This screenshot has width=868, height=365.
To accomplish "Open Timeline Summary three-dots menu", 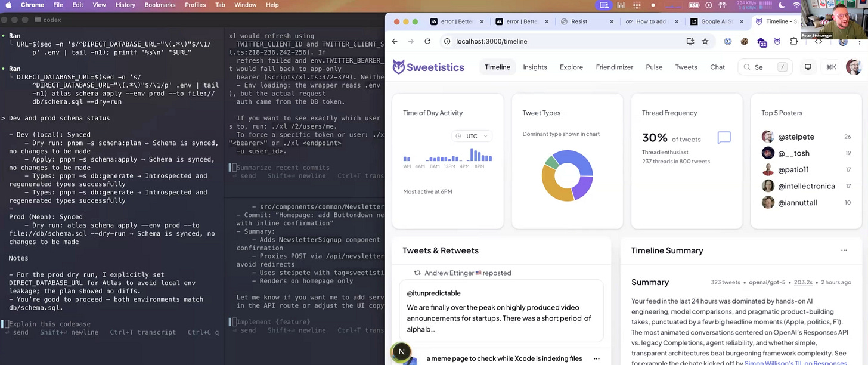I will pos(844,250).
